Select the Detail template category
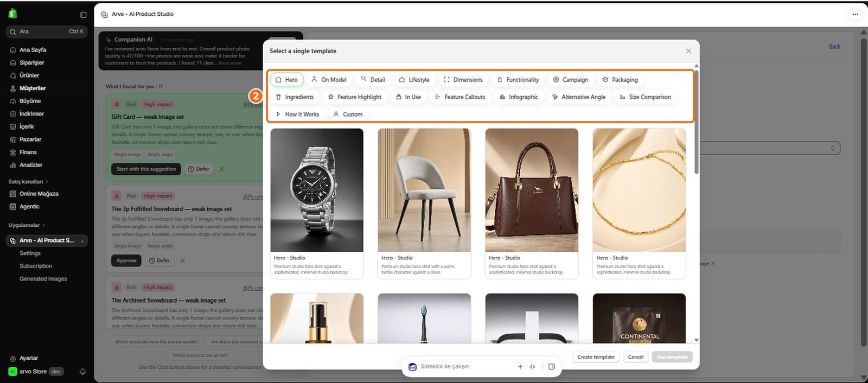868x383 pixels. click(x=373, y=80)
